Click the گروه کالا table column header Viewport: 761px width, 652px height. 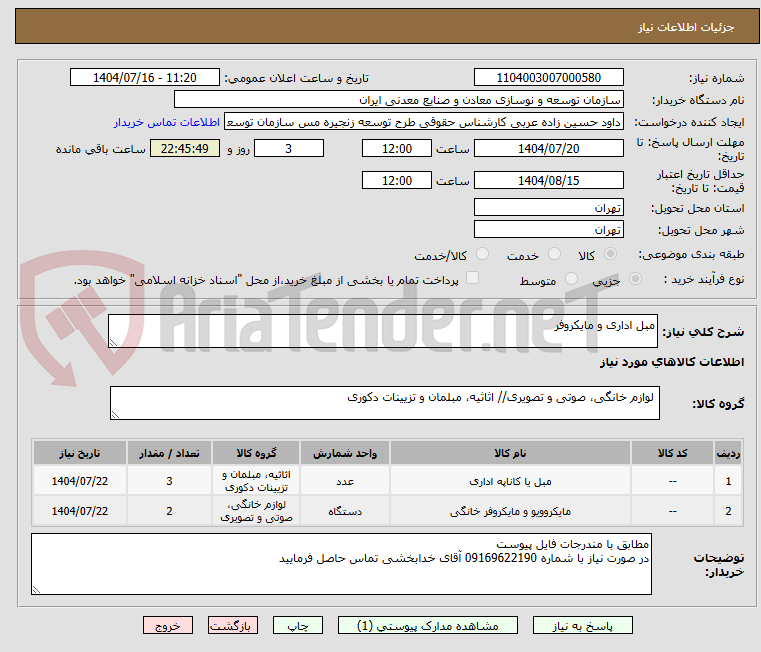point(256,453)
